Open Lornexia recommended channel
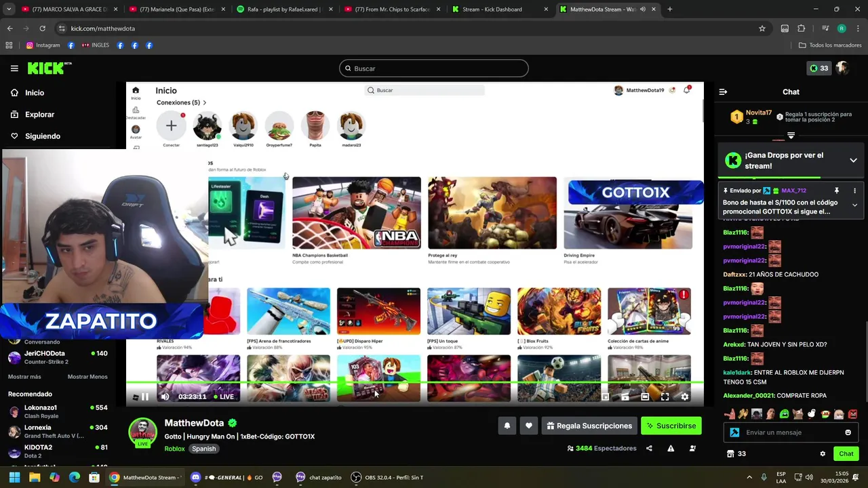Image resolution: width=868 pixels, height=488 pixels. pos(58,432)
